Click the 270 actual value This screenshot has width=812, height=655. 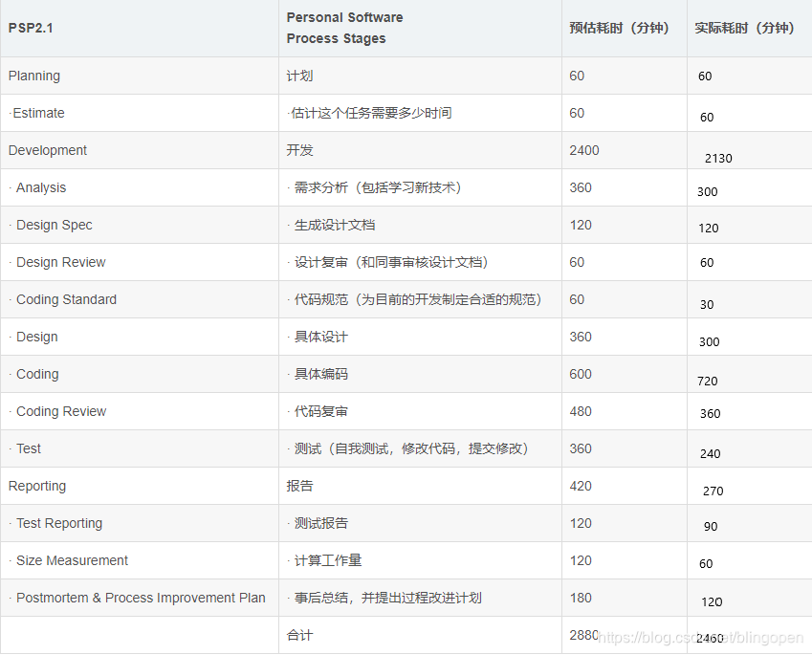point(713,491)
